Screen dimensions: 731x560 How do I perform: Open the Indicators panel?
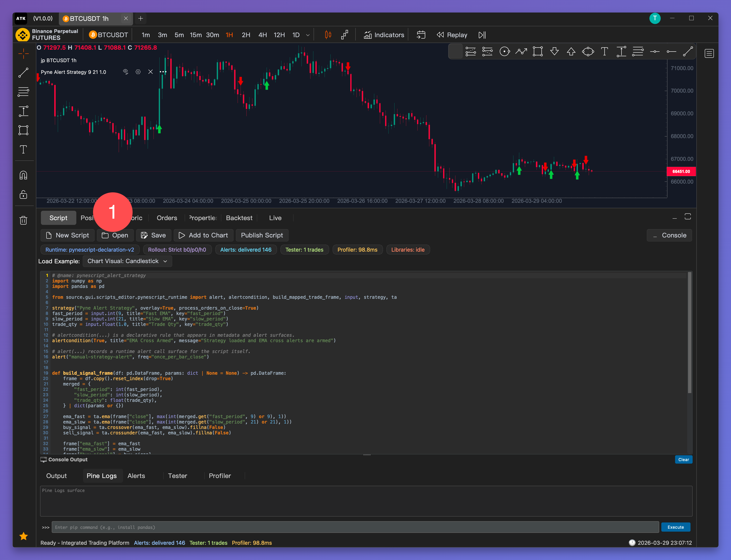(x=384, y=35)
